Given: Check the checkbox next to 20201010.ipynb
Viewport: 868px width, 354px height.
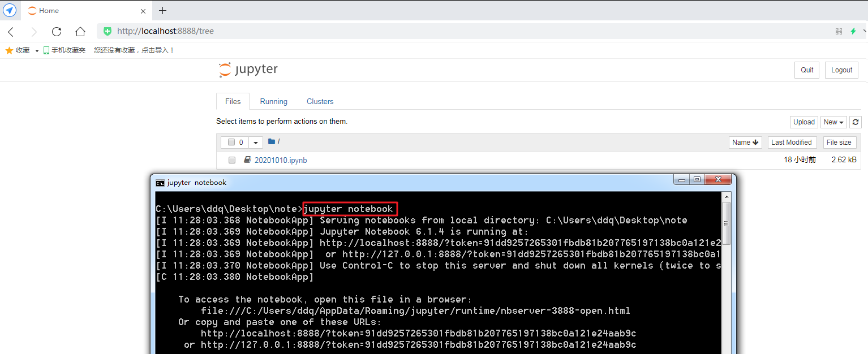Looking at the screenshot, I should click(231, 160).
